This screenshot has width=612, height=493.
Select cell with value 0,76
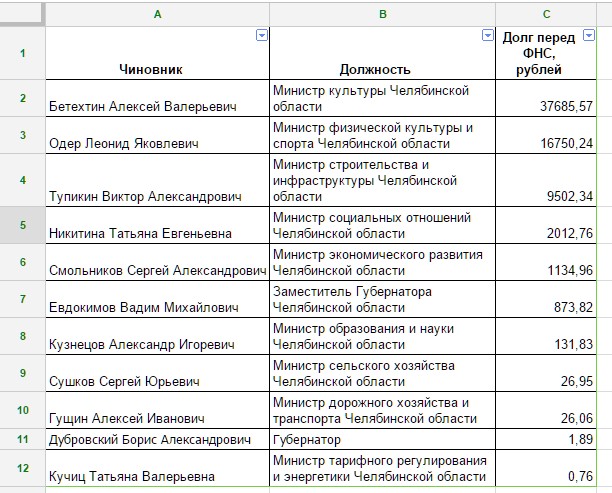[545, 478]
